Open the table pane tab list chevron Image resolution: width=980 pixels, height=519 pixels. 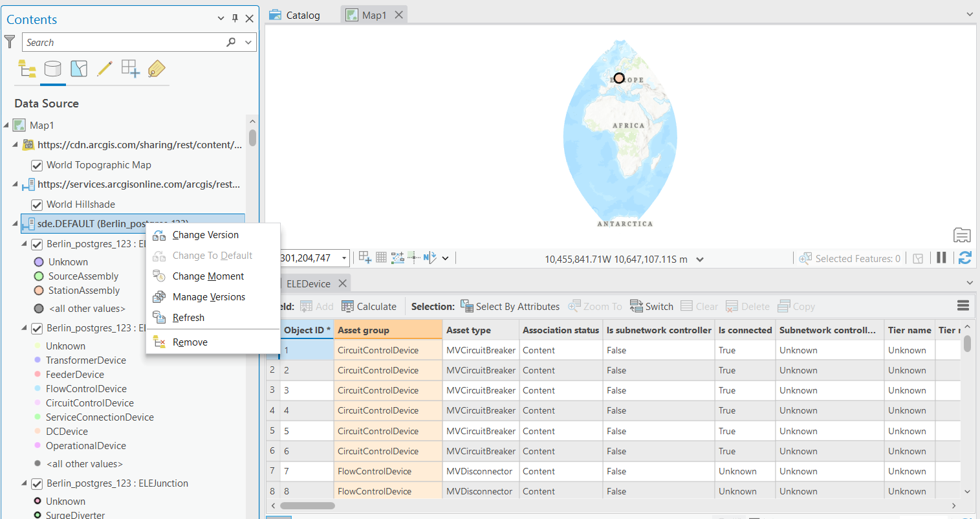(970, 283)
